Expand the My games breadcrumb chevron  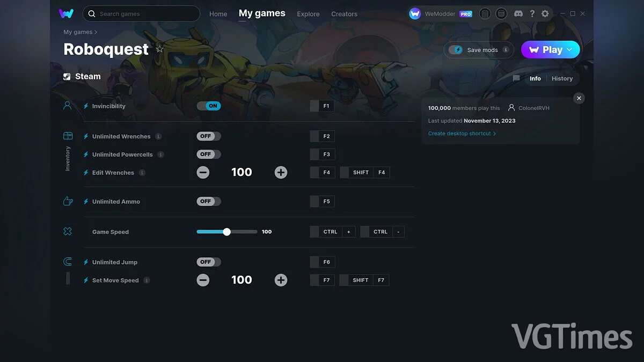click(x=96, y=32)
